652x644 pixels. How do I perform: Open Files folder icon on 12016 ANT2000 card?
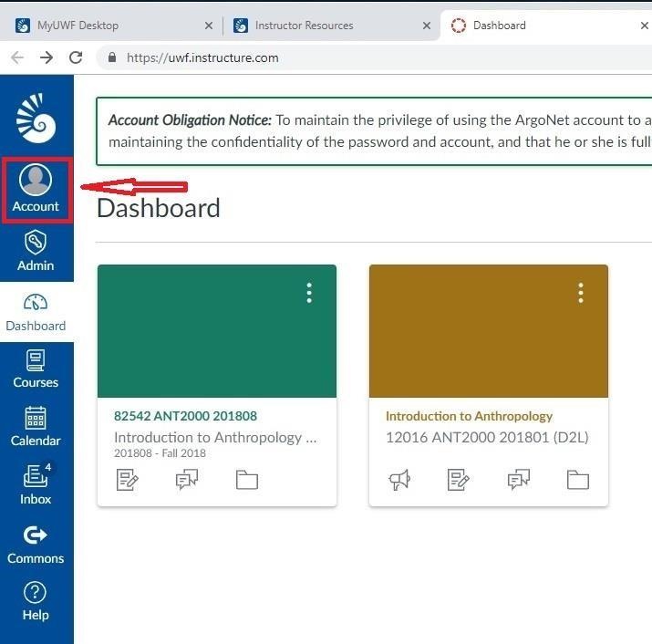pyautogui.click(x=578, y=480)
